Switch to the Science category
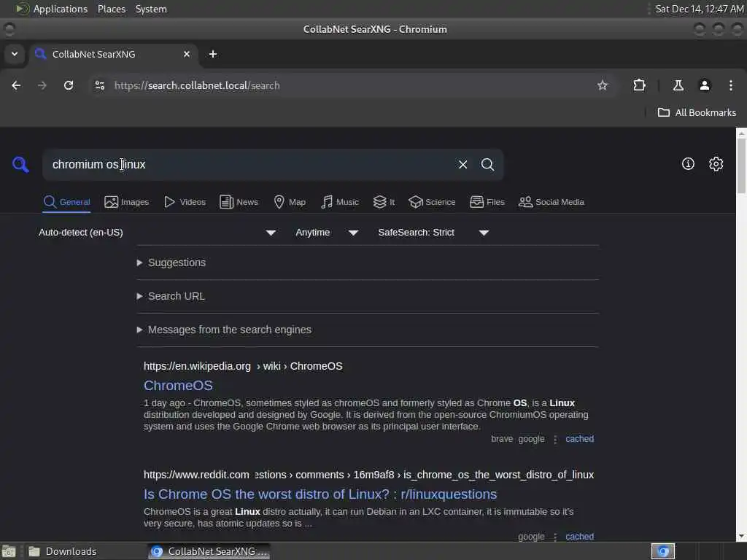 pos(432,202)
